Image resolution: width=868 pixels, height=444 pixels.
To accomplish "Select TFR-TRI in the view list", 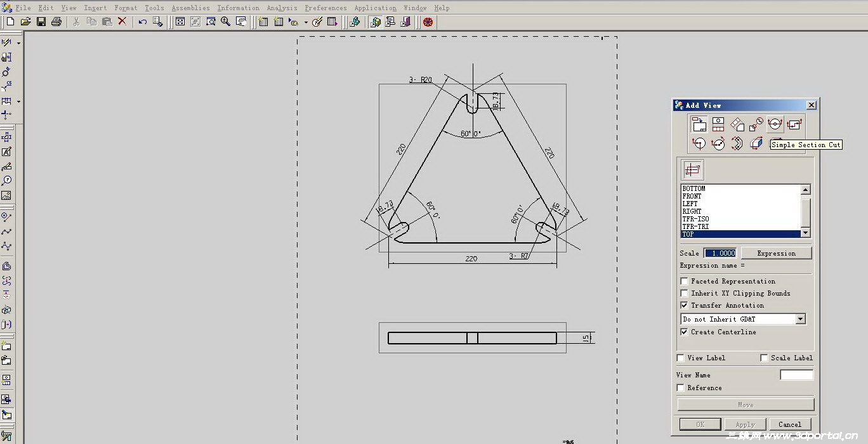I will coord(740,226).
